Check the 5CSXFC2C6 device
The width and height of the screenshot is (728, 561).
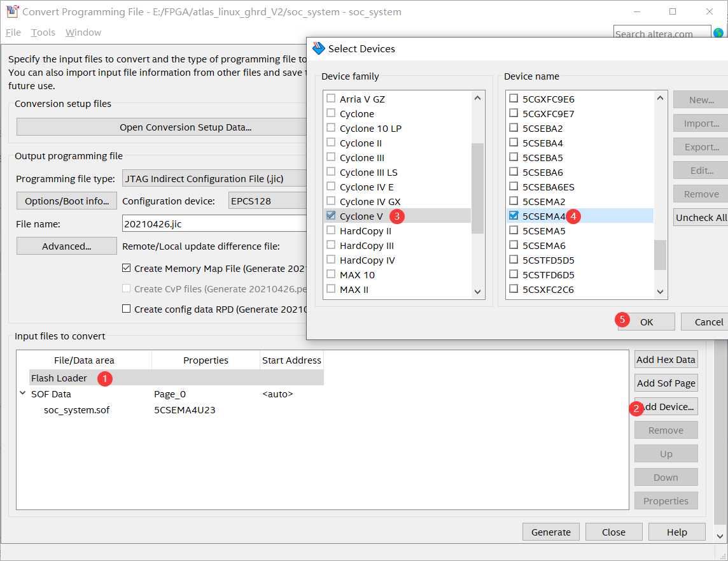(x=514, y=289)
